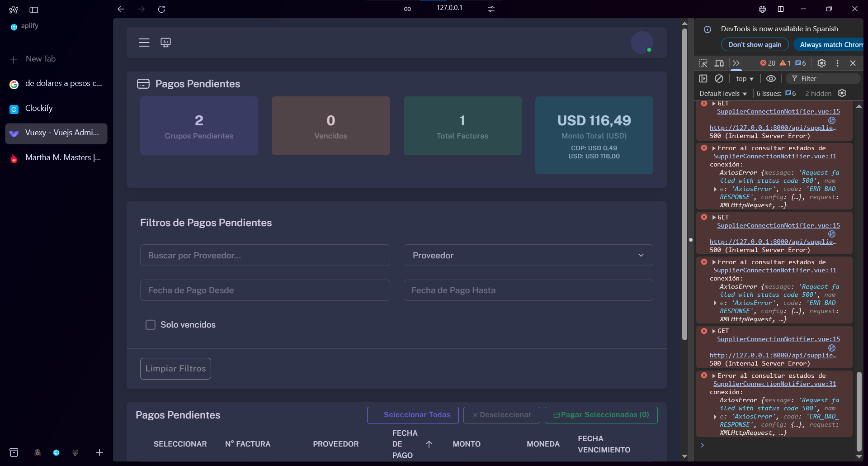Click the page vertical scrollbar thumb
Viewport: 868px width, 466px height.
coord(684,184)
